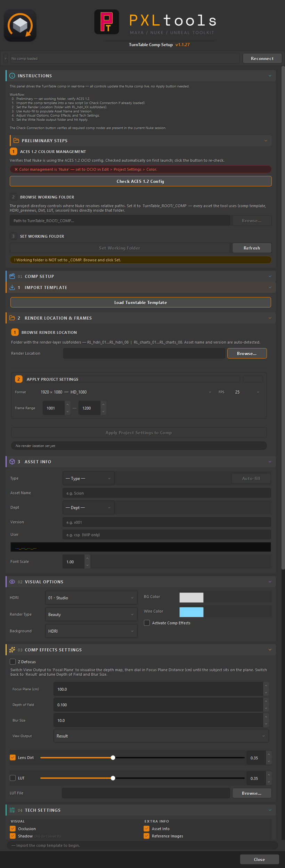Click Load Turntable Template button
Viewport: 285px width, 868px height.
tap(140, 302)
